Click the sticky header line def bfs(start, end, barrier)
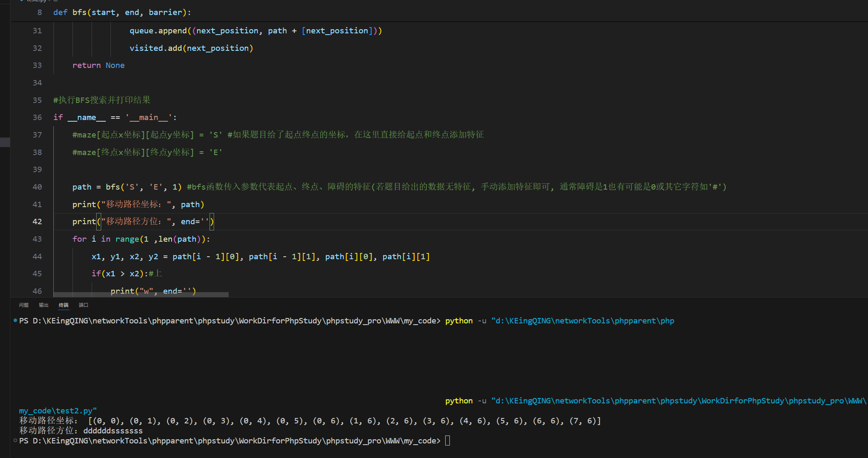 pos(122,12)
